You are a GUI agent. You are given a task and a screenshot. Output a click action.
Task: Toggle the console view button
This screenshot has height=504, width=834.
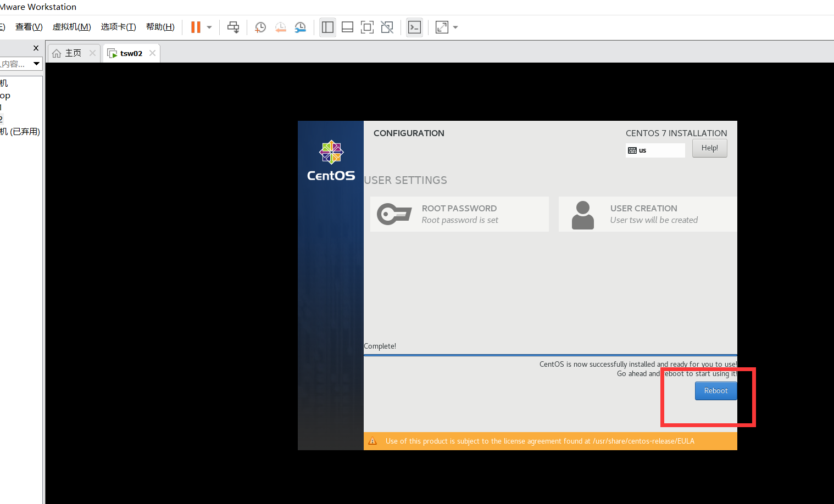[x=415, y=27]
